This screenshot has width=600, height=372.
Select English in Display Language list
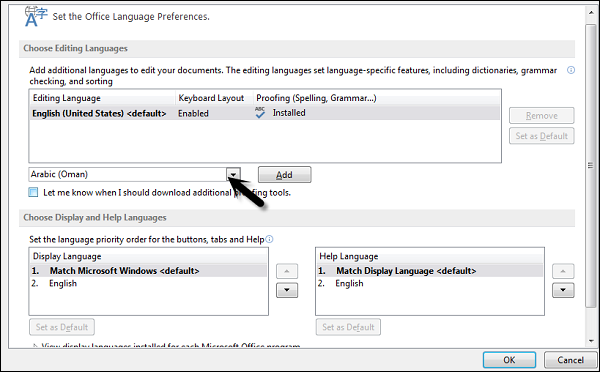tap(63, 283)
